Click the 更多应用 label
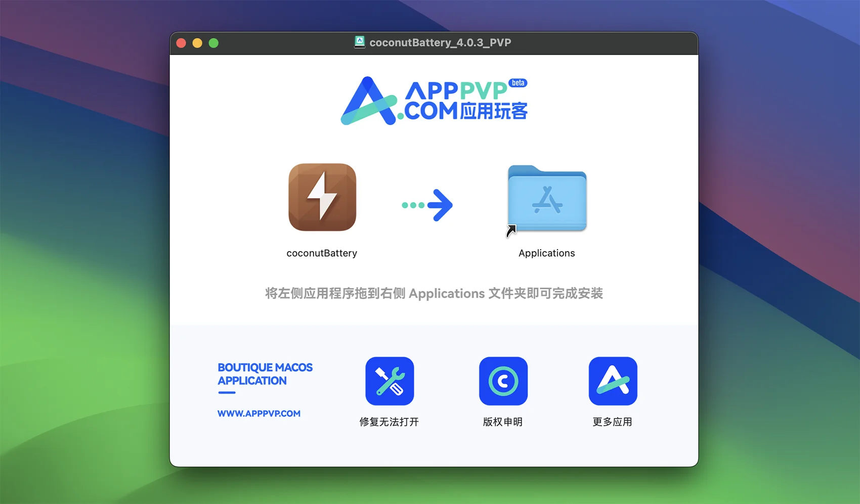 613,422
